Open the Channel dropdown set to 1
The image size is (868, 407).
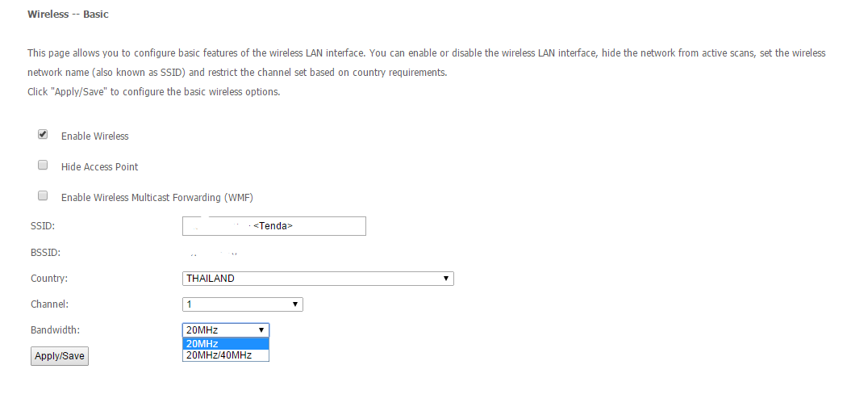coord(243,304)
